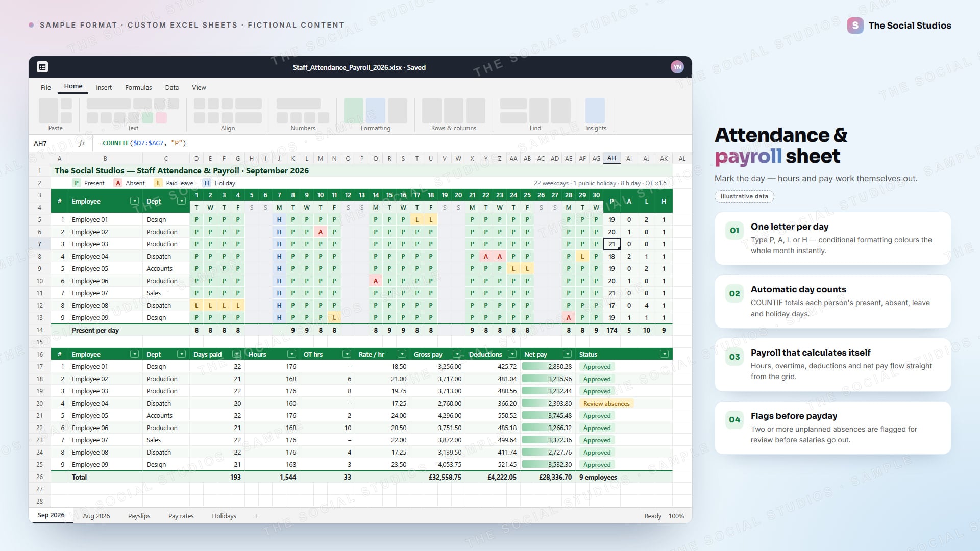
Task: Open the Holidays sheet tab
Action: [224, 516]
